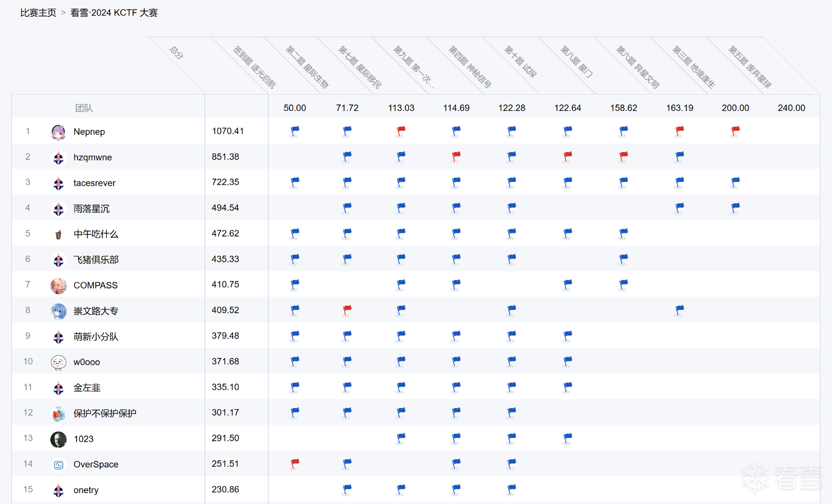Image resolution: width=832 pixels, height=504 pixels.
Task: Click tacesrever's blue flag in 200.00 column
Action: [x=735, y=182]
